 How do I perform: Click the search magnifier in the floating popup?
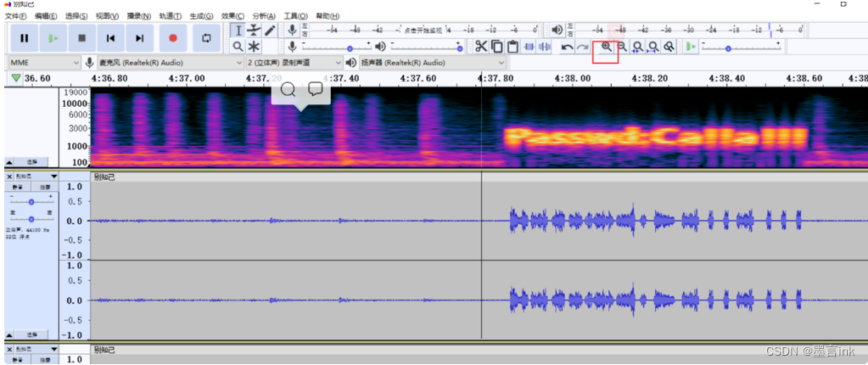(x=288, y=88)
